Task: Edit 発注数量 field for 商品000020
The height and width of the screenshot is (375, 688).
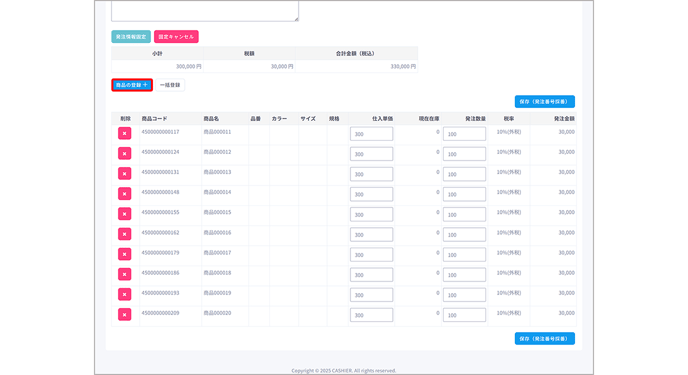Action: (x=464, y=315)
